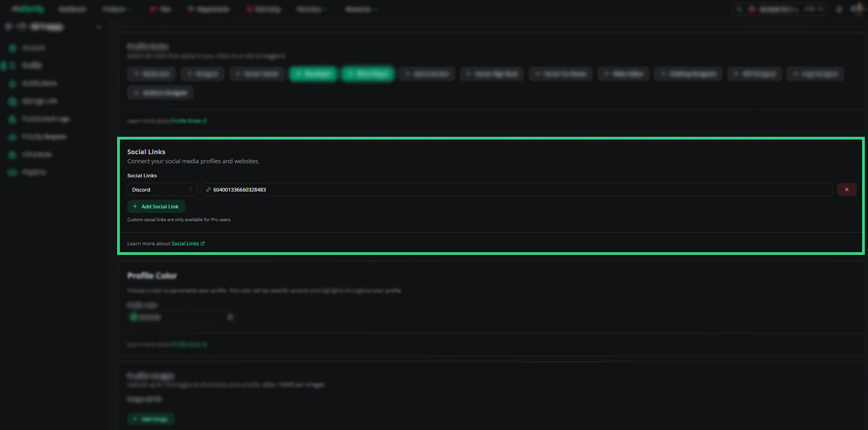
Task: Expand the workspace switcher chevron in the sidebar
Action: coord(98,27)
